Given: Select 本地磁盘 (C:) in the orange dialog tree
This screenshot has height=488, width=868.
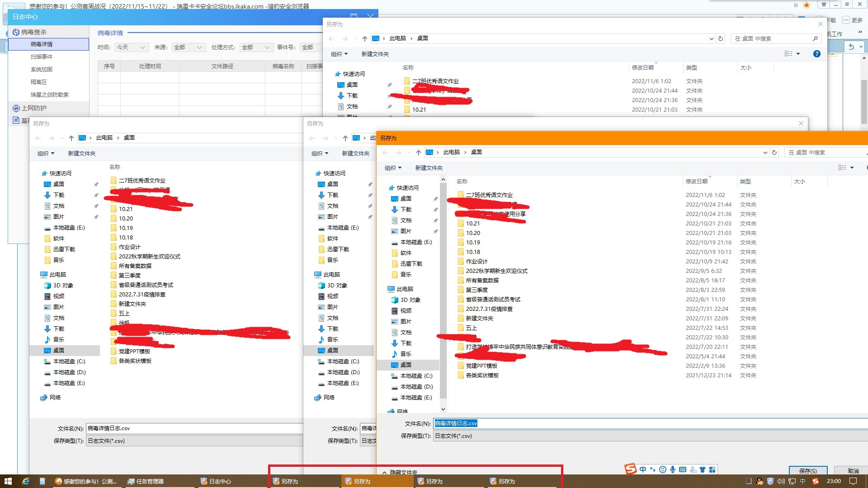Looking at the screenshot, I should pos(416,375).
